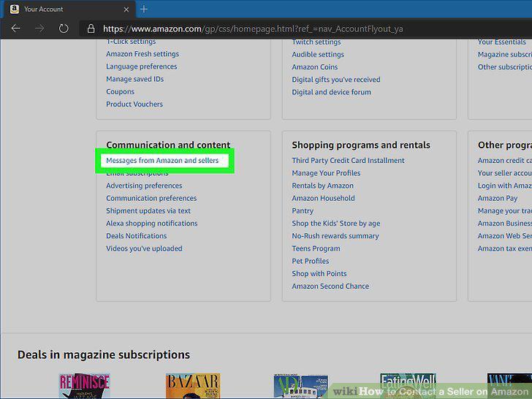
Task: Click the padlock site security icon
Action: point(91,28)
